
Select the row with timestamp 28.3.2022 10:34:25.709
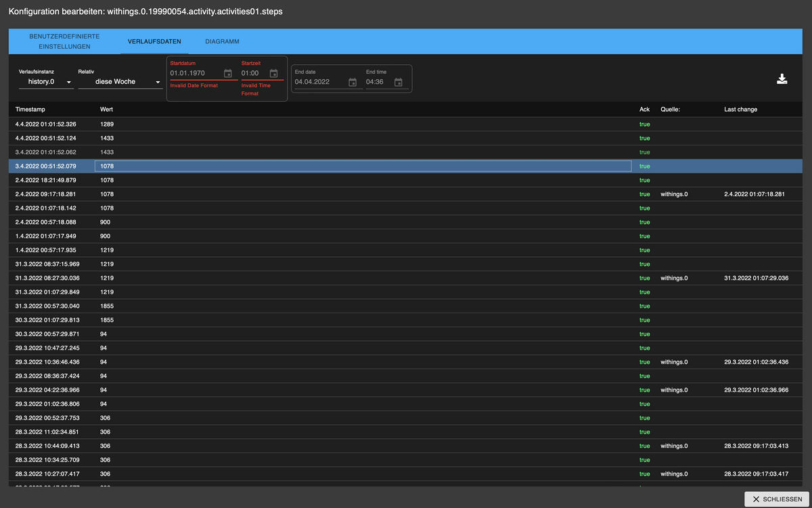(x=406, y=460)
